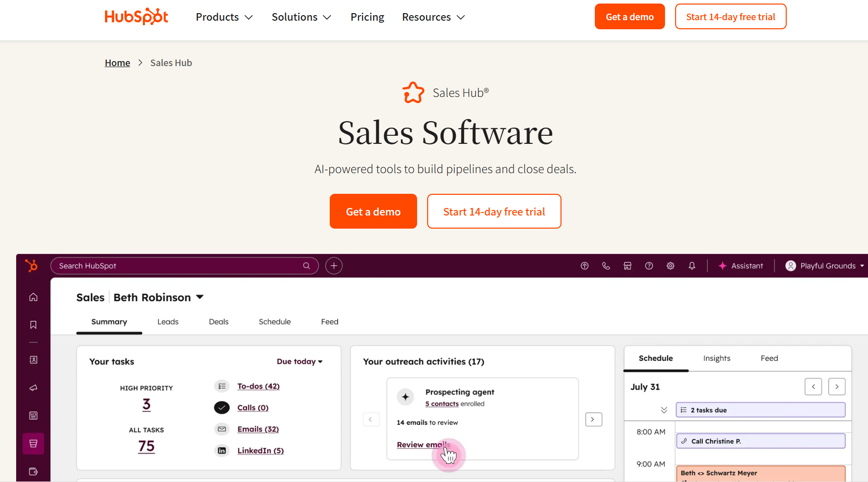Open the settings gear icon

coord(671,266)
